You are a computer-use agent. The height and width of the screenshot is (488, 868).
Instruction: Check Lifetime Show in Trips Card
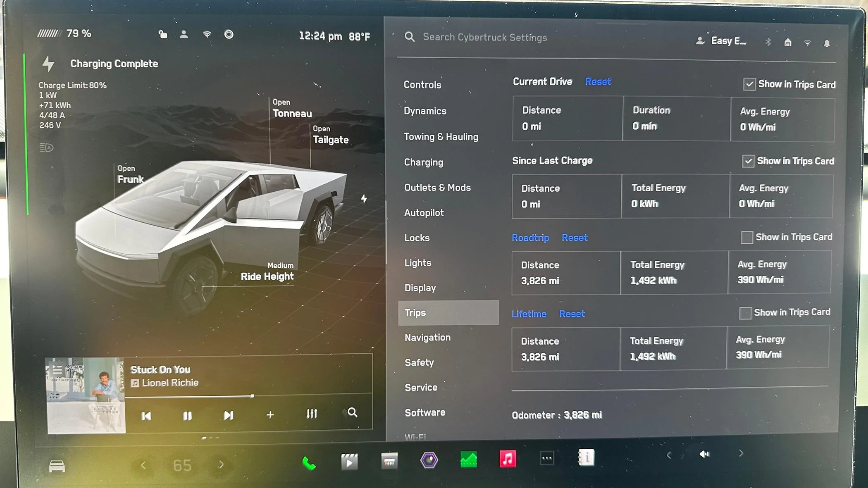pos(745,313)
